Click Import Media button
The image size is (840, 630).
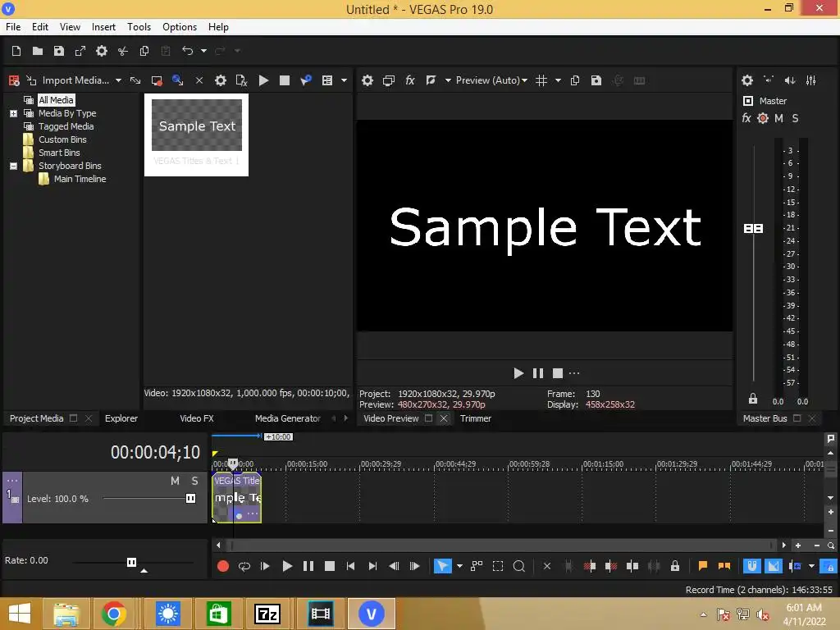point(68,80)
